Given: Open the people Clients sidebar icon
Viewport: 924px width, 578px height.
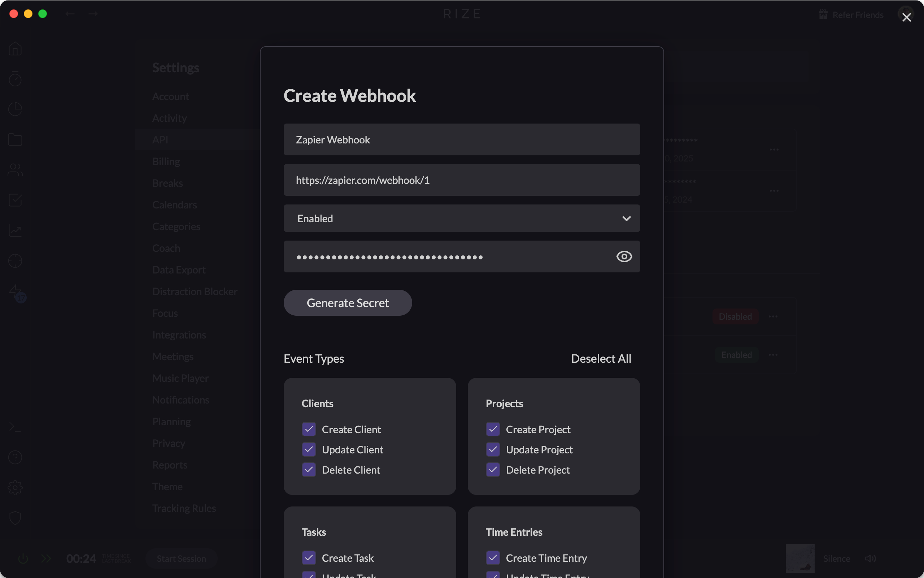Looking at the screenshot, I should pyautogui.click(x=15, y=170).
